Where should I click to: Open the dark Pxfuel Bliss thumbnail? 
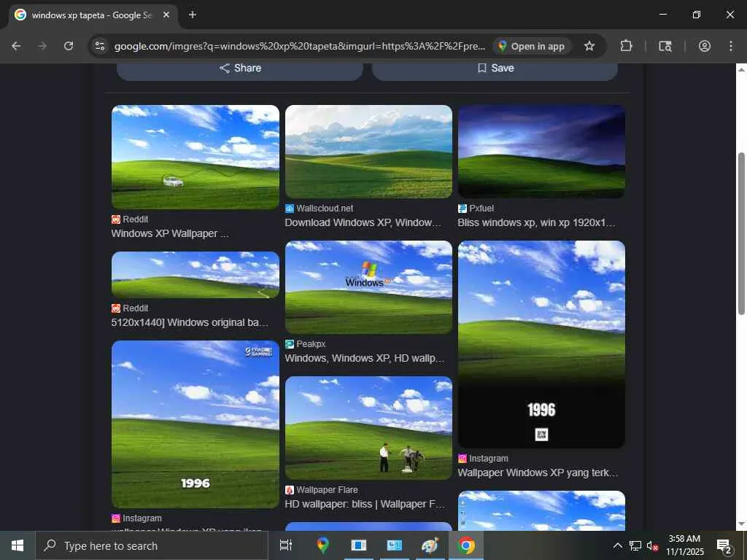[x=541, y=152]
